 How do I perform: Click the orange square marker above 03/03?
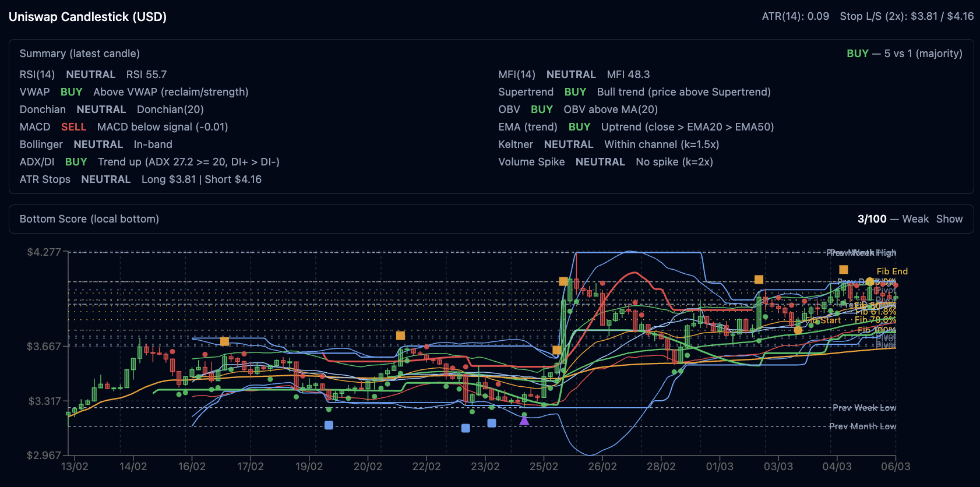(759, 280)
